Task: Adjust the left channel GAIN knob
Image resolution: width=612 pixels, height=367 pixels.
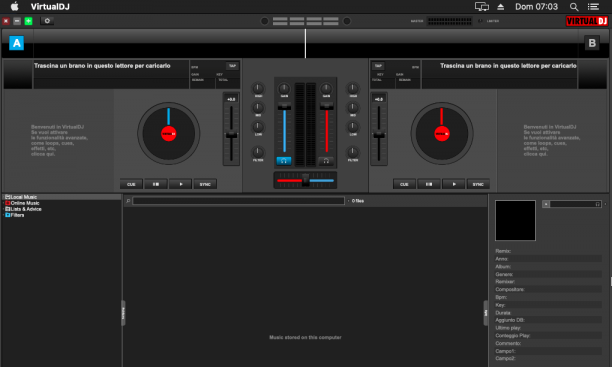Action: click(x=284, y=88)
